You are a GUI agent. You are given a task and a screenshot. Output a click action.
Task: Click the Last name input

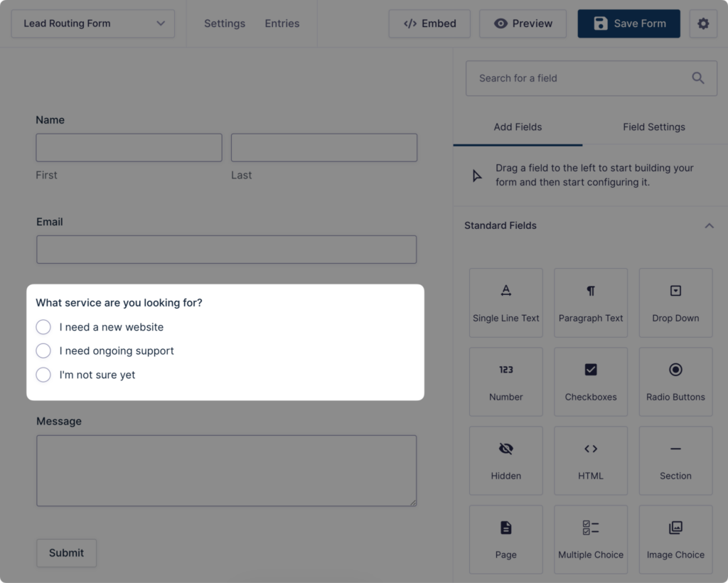point(324,148)
